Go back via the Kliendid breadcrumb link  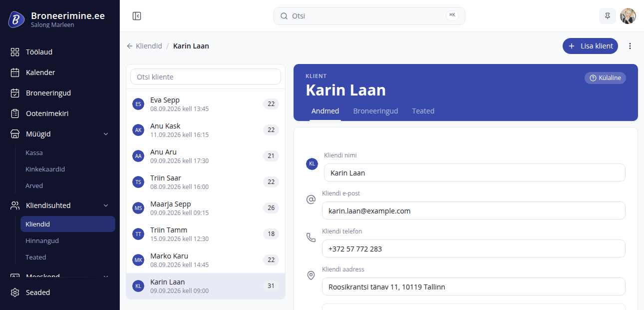coord(144,46)
